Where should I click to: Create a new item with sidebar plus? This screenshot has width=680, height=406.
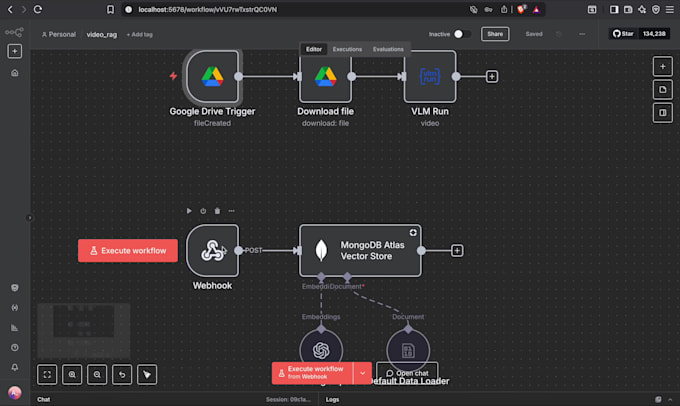click(15, 51)
